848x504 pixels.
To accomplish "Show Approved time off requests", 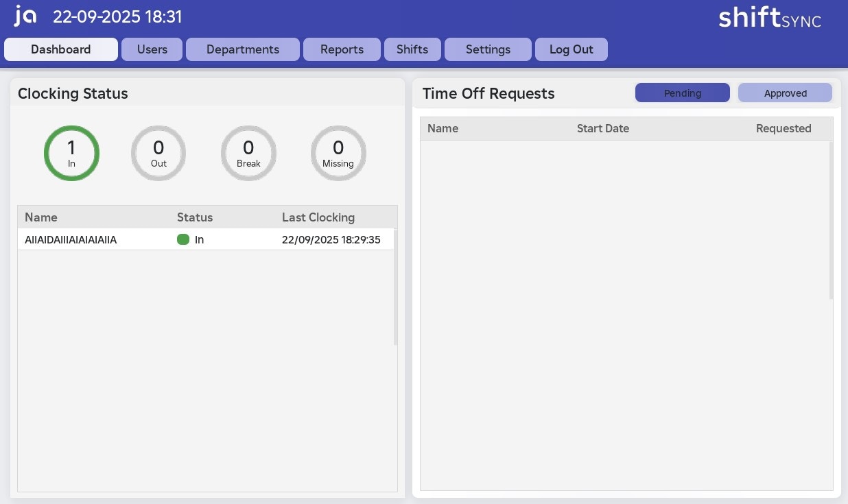I will (786, 93).
